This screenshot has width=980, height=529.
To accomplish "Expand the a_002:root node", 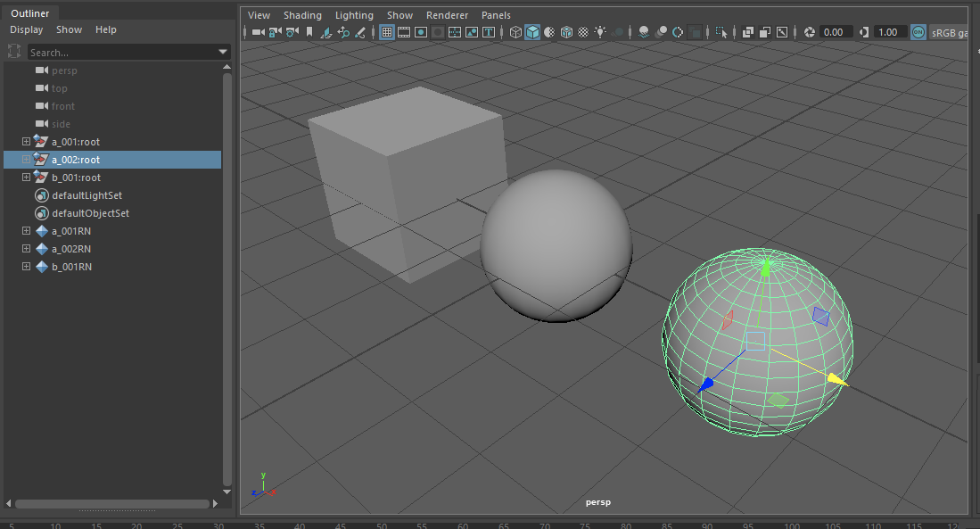I will click(x=26, y=160).
